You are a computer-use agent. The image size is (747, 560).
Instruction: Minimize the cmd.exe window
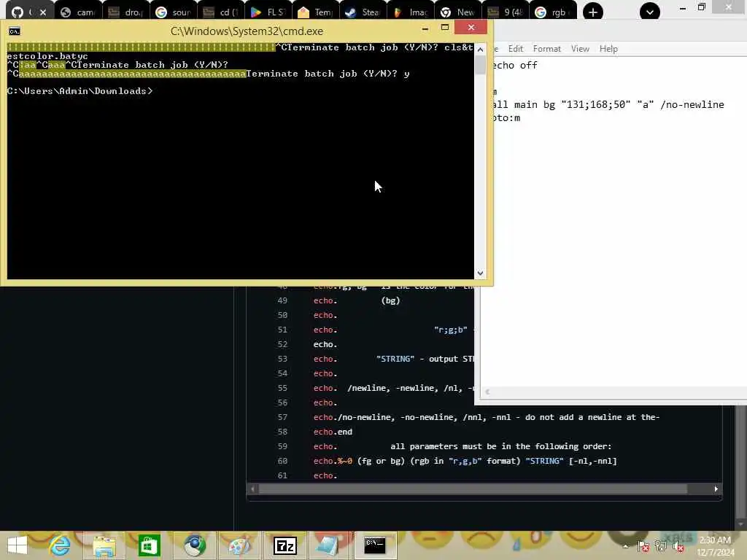point(425,28)
